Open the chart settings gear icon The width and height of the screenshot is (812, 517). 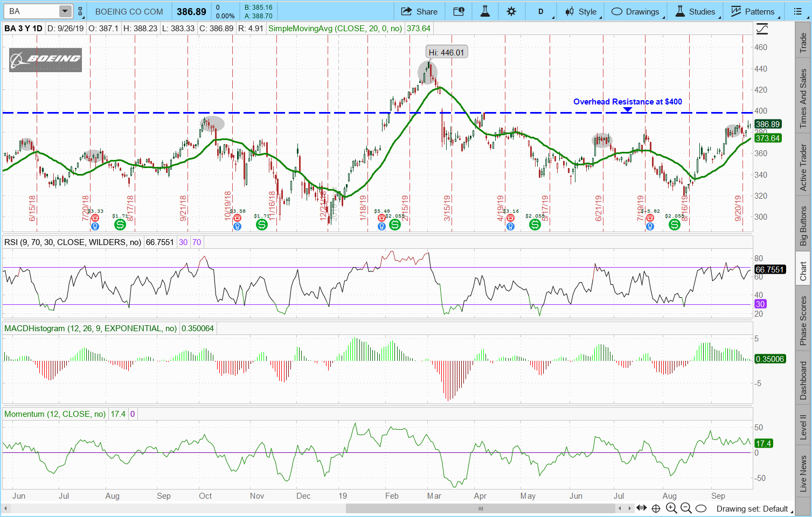(511, 11)
